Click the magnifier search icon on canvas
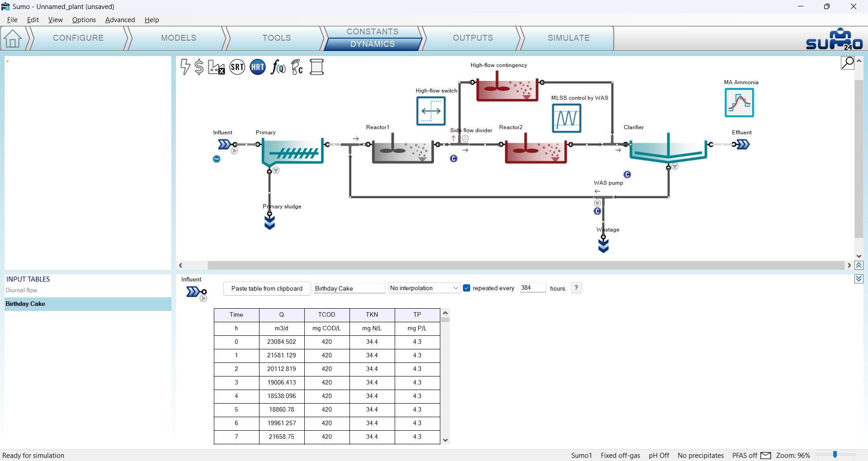This screenshot has width=868, height=461. 847,62
